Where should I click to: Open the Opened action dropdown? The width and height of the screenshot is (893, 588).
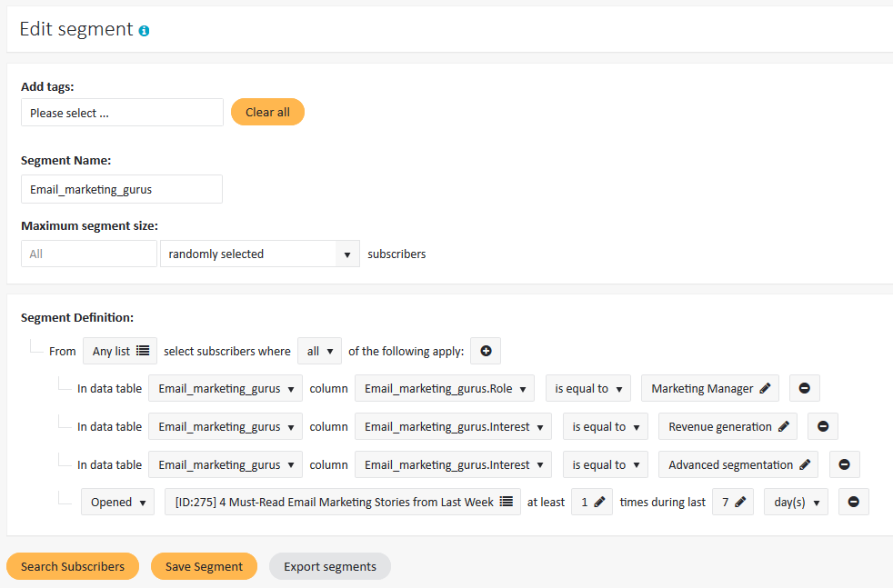pyautogui.click(x=117, y=502)
